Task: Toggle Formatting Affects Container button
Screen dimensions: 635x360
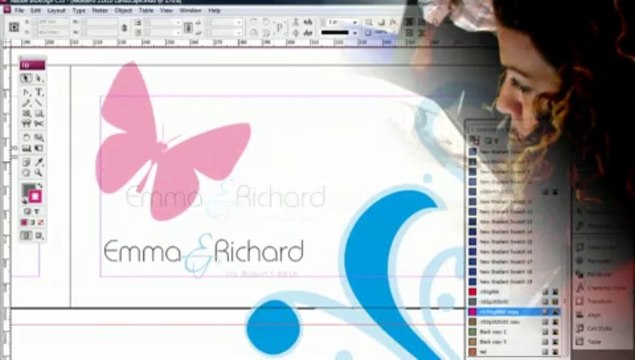Action: click(27, 211)
